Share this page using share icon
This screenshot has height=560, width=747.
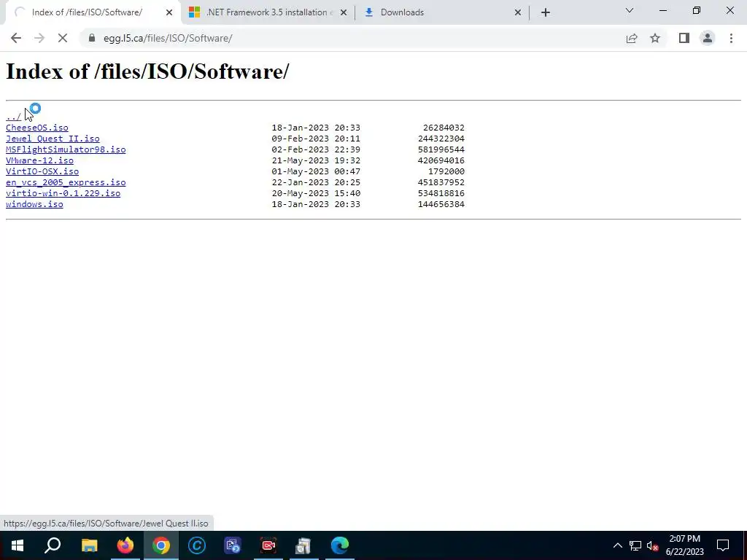pos(631,38)
